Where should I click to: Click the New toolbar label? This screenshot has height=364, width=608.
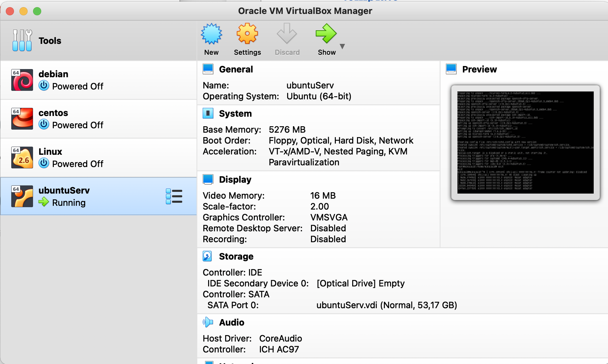[x=211, y=52]
